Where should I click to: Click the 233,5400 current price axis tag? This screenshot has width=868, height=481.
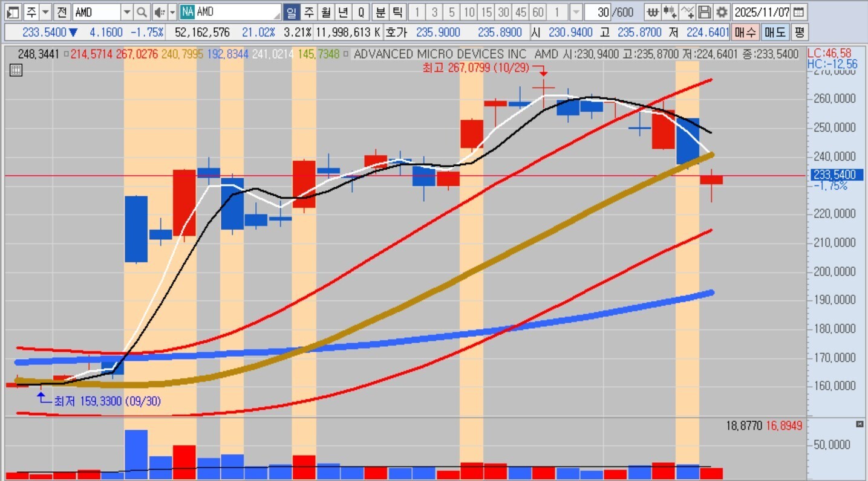837,175
